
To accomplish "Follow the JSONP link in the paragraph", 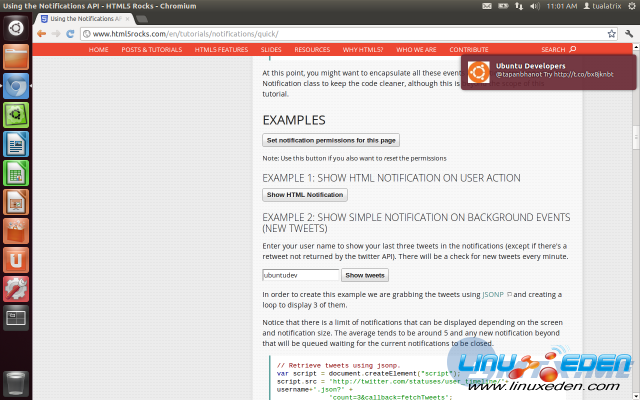I will (493, 294).
